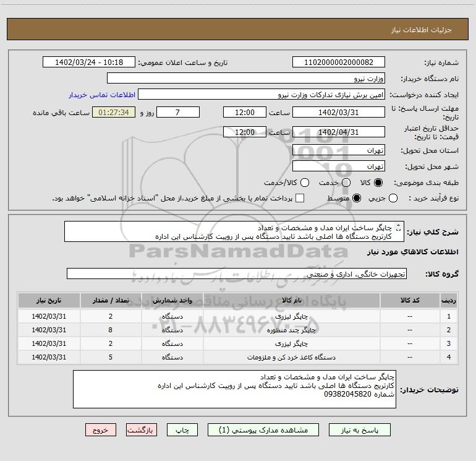
Task: Click the days remaining field showing 7
Action: point(178,112)
